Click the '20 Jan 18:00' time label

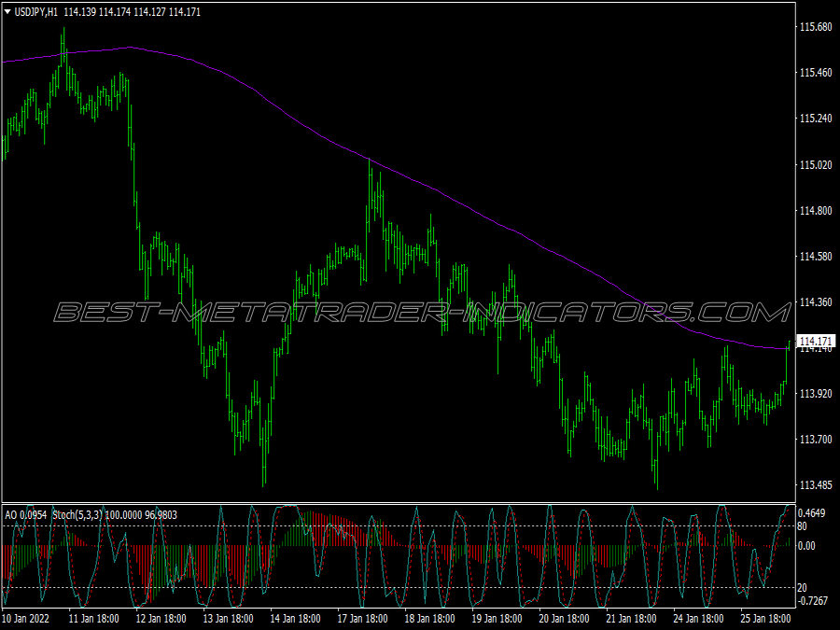tap(564, 619)
